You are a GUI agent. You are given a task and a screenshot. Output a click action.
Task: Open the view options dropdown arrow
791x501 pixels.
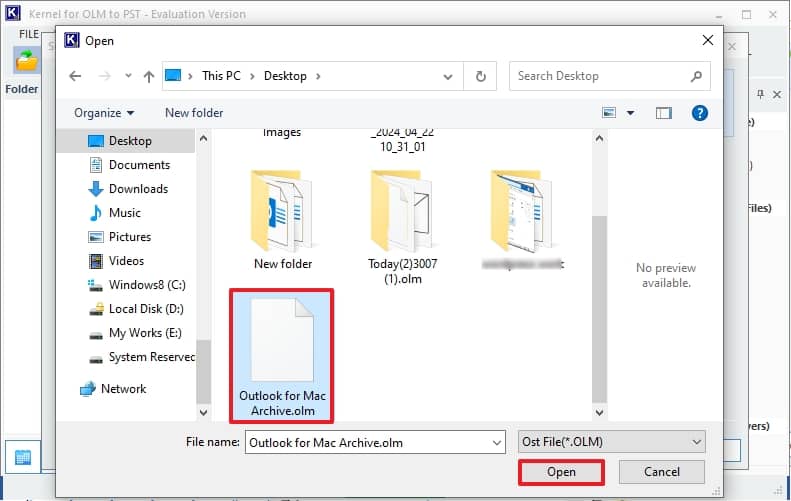pos(631,113)
